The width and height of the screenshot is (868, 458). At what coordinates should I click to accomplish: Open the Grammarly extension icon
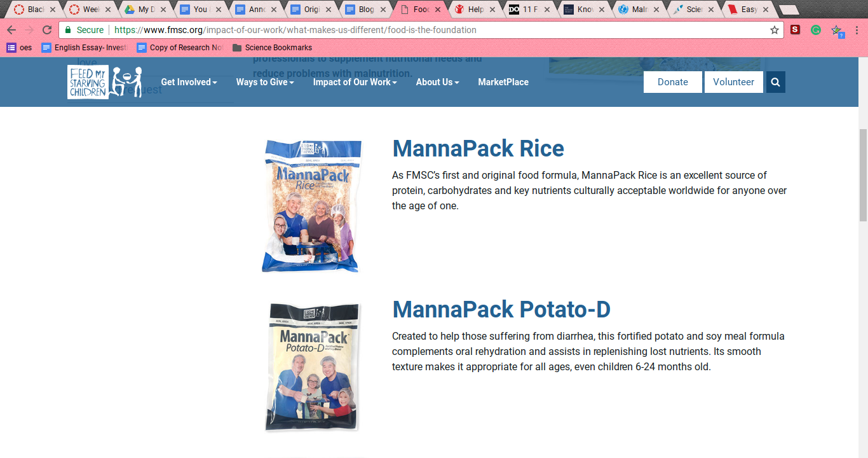[816, 30]
